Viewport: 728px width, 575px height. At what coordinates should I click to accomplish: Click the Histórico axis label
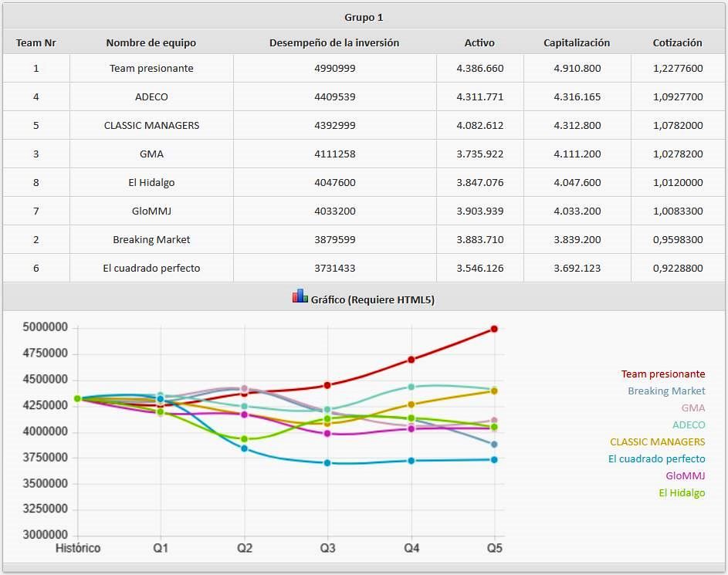78,548
